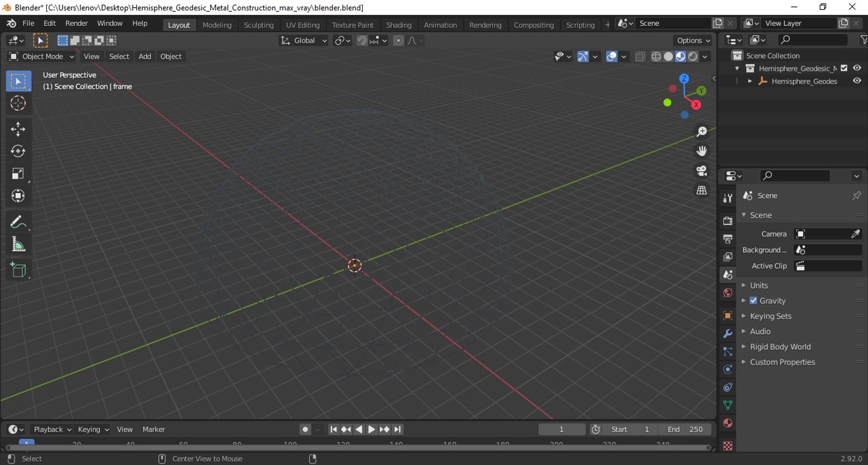Switch perspective/orthographic projection grid icon
The height and width of the screenshot is (465, 868).
tap(702, 190)
